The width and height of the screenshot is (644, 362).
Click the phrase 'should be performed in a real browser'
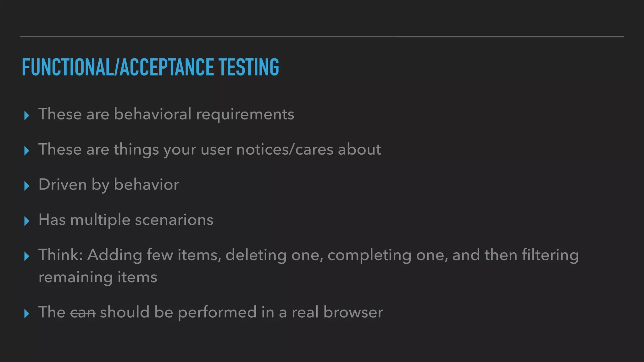pos(241,312)
